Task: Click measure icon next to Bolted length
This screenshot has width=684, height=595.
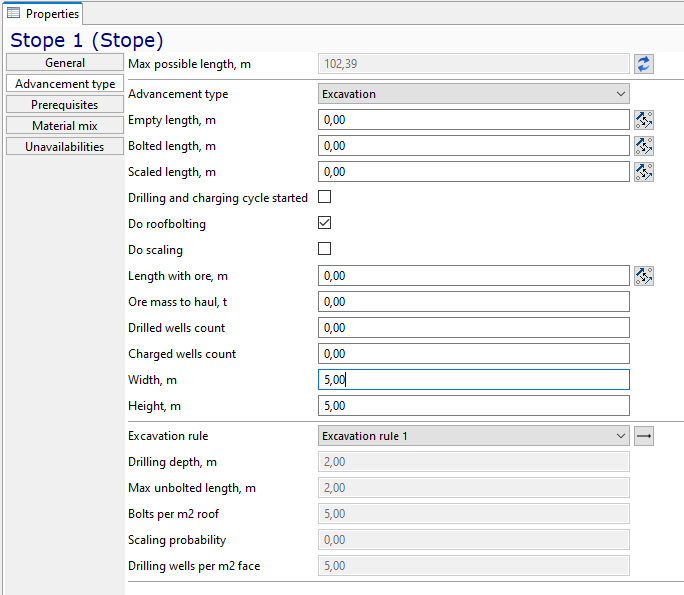Action: coord(643,146)
